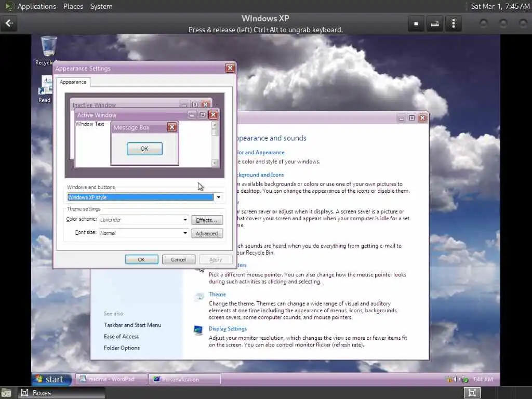Click the Boxes stop square button
Viewport: 532px width, 399px height.
tap(416, 24)
